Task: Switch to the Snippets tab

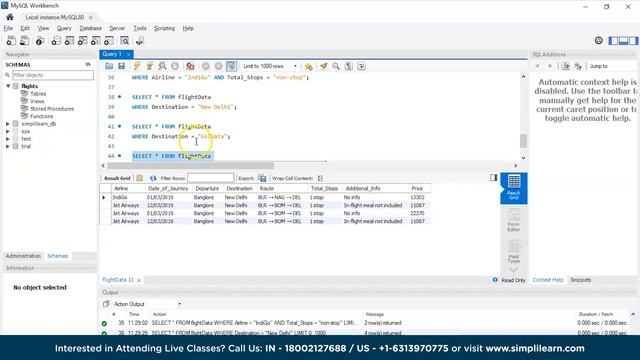Action: tap(580, 280)
